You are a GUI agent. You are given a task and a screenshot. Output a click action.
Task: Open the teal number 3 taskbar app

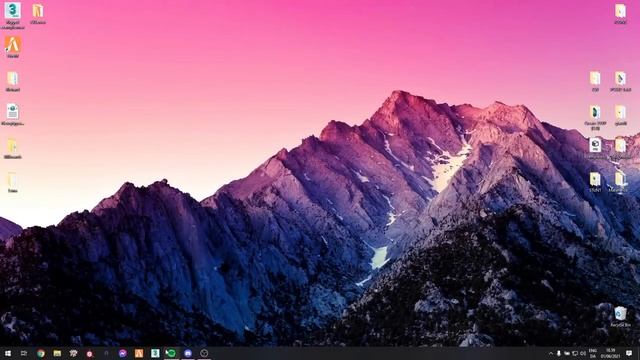(155, 353)
